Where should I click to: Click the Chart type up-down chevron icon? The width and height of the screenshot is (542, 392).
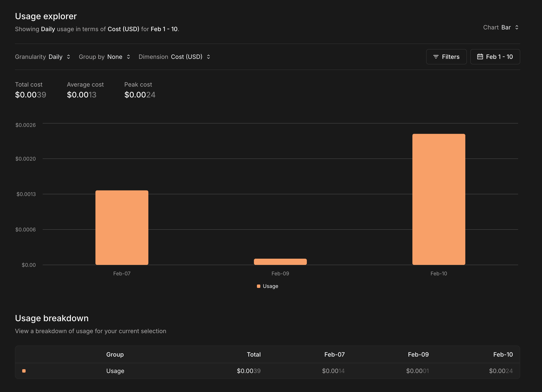pyautogui.click(x=517, y=28)
